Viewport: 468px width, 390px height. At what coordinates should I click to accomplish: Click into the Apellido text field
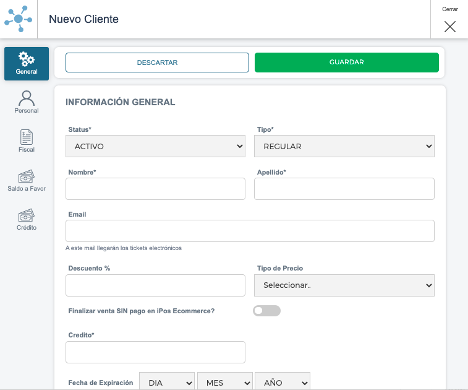(344, 189)
